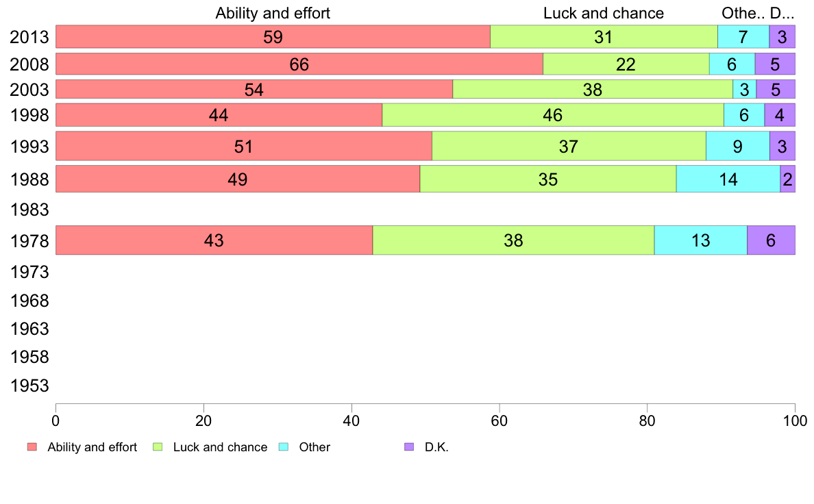Select the 2008 red segment labeled 66
Image resolution: width=814 pixels, height=504 pixels.
299,64
